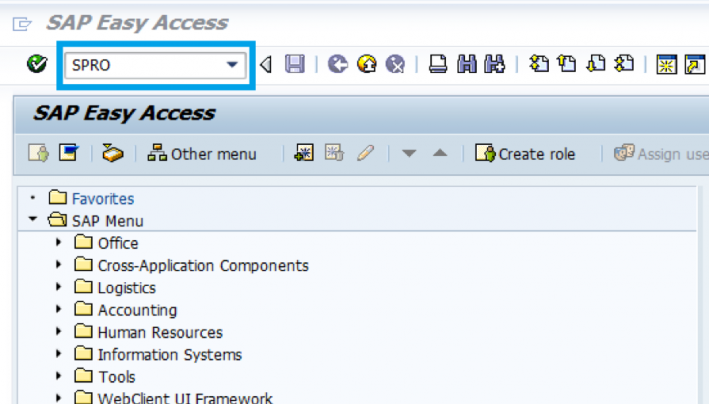Image resolution: width=709 pixels, height=404 pixels.
Task: Select the Human Resources folder
Action: 159,332
